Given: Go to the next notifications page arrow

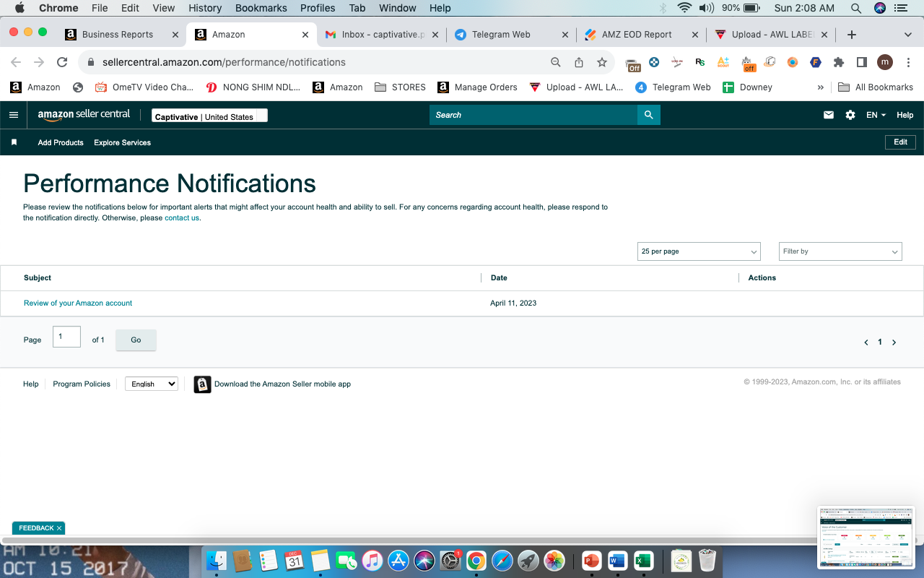Looking at the screenshot, I should (894, 342).
